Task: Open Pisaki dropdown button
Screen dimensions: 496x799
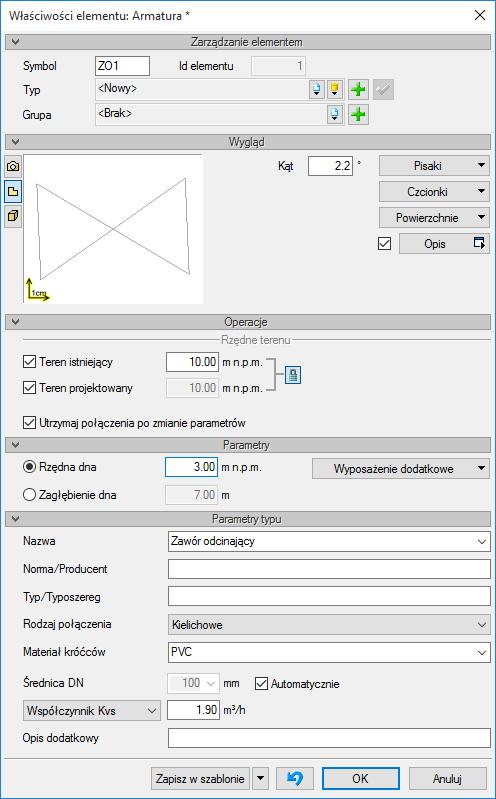Action: click(434, 166)
